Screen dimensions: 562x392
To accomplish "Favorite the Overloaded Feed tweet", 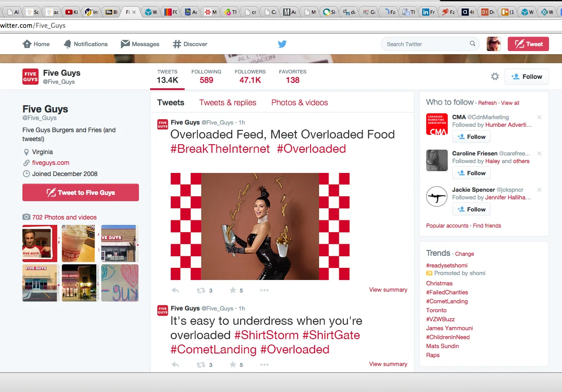I will point(233,290).
